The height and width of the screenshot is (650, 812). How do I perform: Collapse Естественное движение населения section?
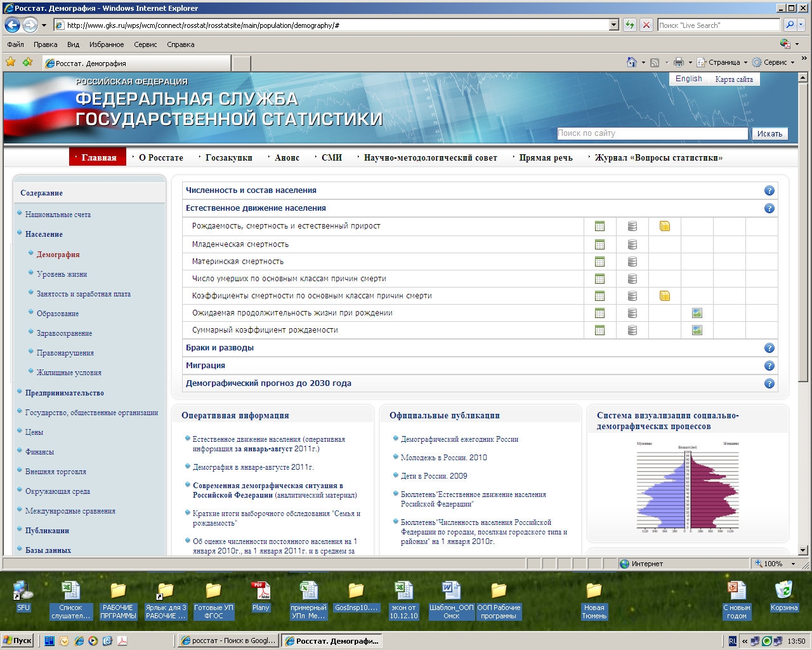tap(256, 208)
